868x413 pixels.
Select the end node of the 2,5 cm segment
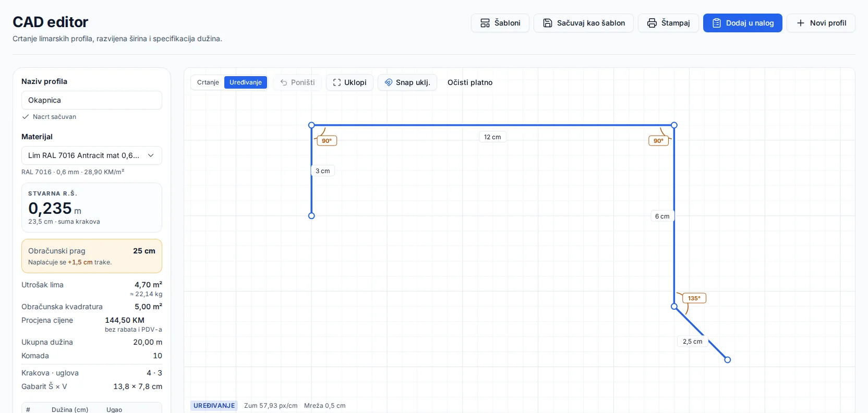point(728,360)
